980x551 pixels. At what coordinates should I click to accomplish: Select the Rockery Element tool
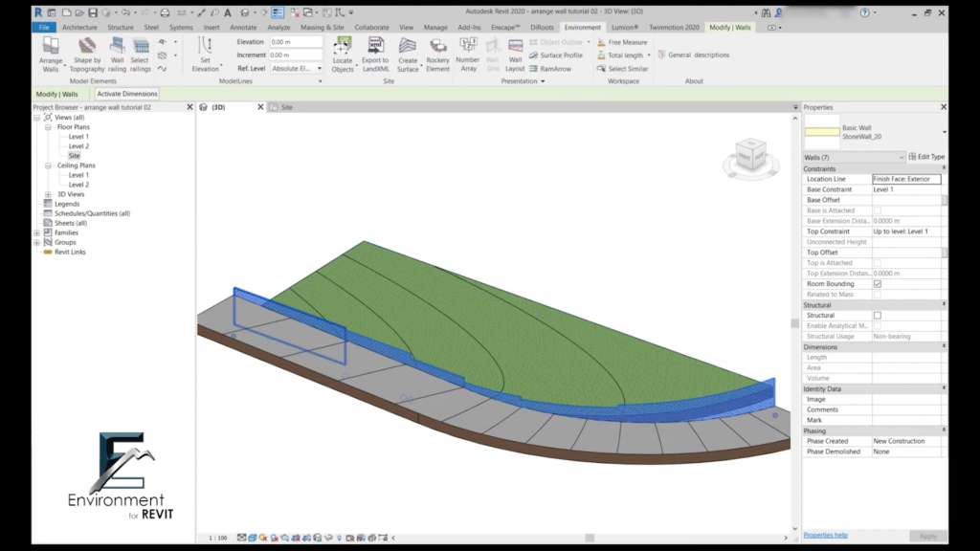(437, 55)
